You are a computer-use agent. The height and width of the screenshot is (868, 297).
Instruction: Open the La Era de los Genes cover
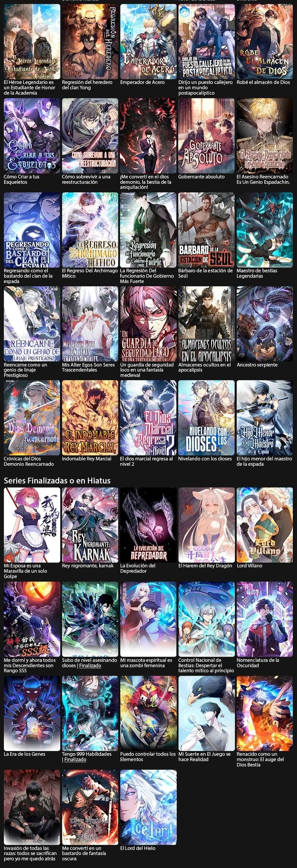32,713
